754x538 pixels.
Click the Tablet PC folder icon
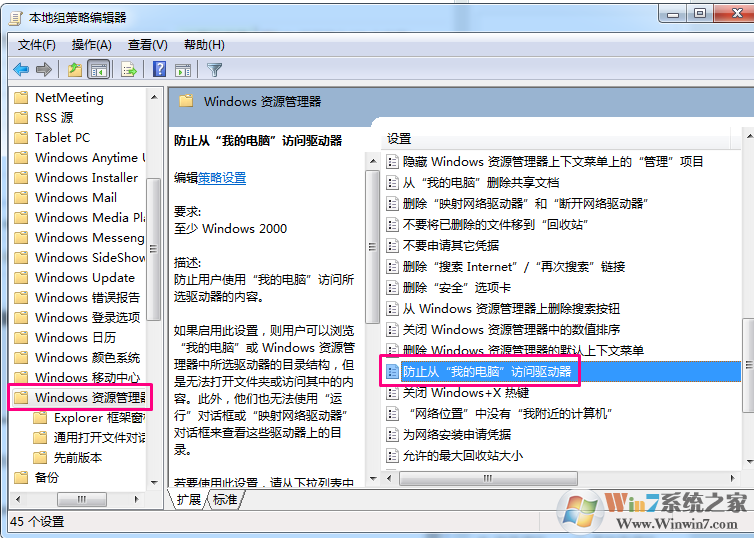21,138
